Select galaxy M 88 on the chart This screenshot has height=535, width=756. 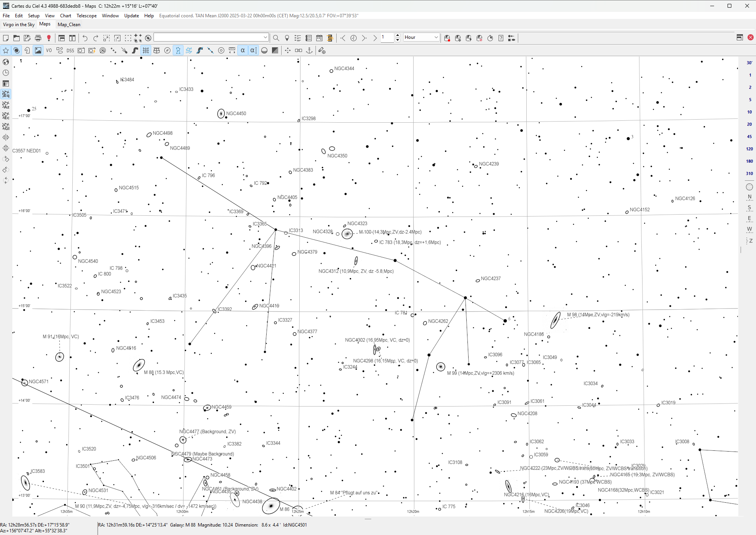coord(139,365)
